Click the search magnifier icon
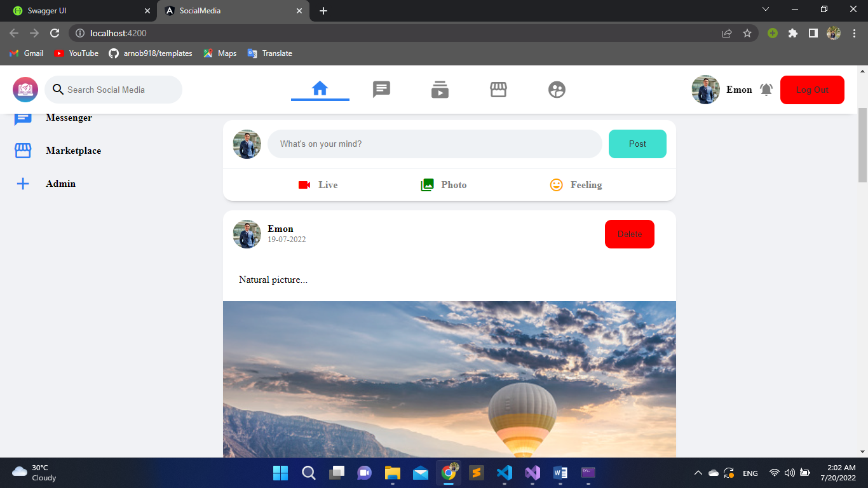868x488 pixels. point(58,90)
